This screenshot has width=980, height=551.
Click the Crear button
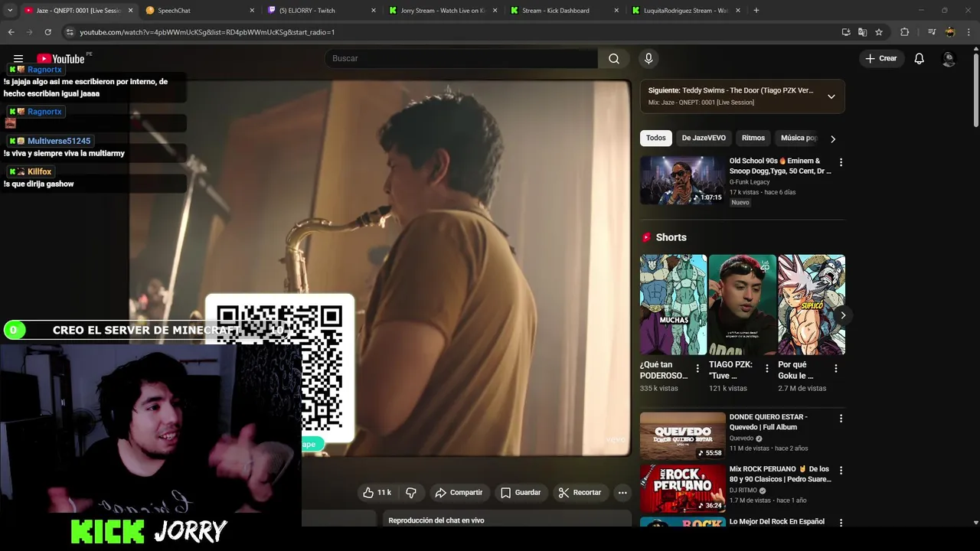[881, 59]
